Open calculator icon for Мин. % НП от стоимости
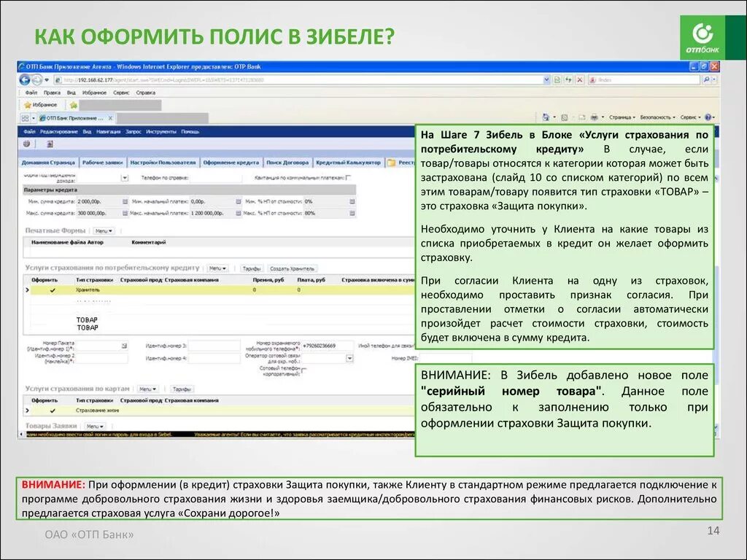The height and width of the screenshot is (560, 747). [x=352, y=201]
